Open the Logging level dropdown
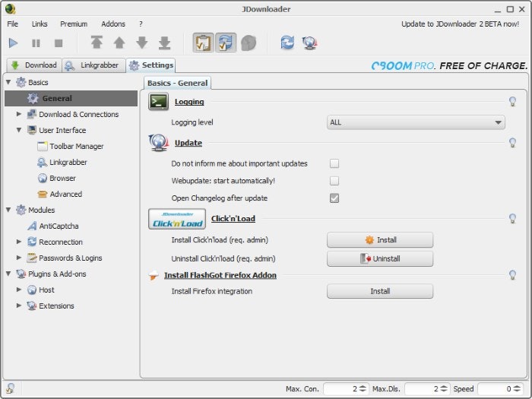 [x=416, y=122]
